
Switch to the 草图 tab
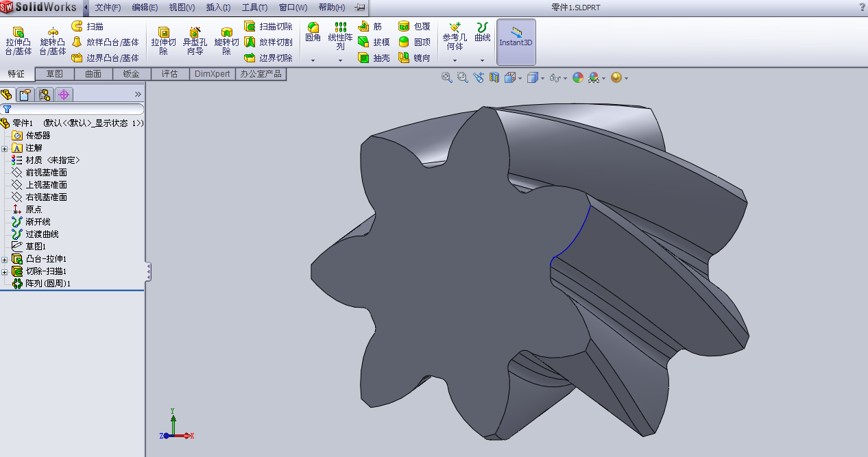coord(55,74)
